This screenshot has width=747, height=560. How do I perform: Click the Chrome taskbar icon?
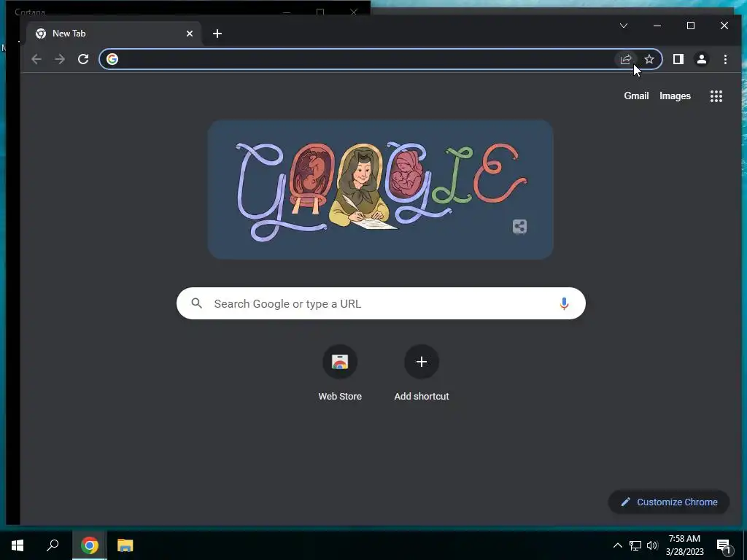[x=90, y=545]
